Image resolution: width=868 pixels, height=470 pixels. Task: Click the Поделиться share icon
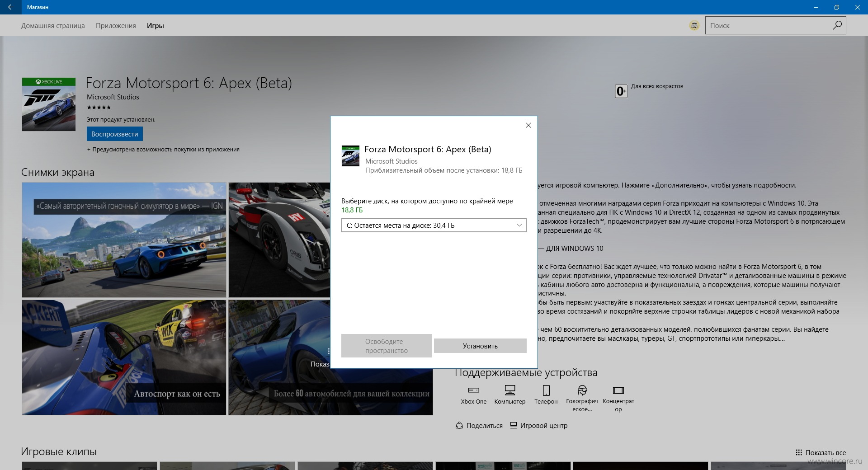pos(459,425)
